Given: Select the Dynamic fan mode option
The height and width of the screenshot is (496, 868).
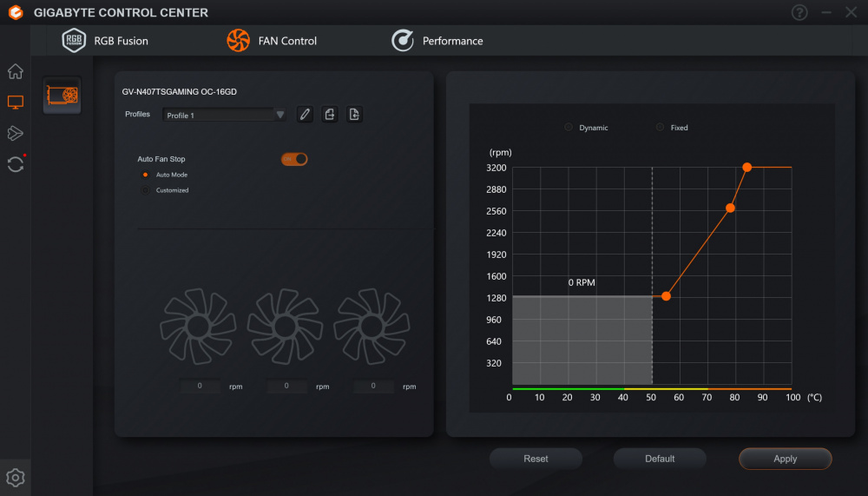Looking at the screenshot, I should (x=569, y=128).
